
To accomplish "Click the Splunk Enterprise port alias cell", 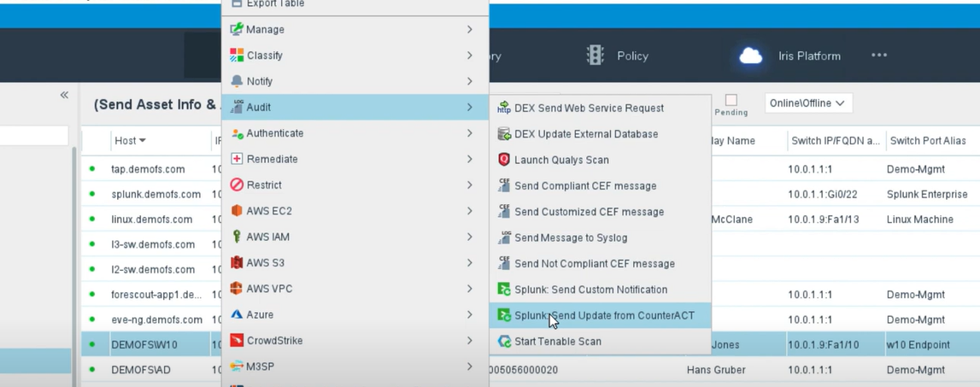I will point(927,194).
